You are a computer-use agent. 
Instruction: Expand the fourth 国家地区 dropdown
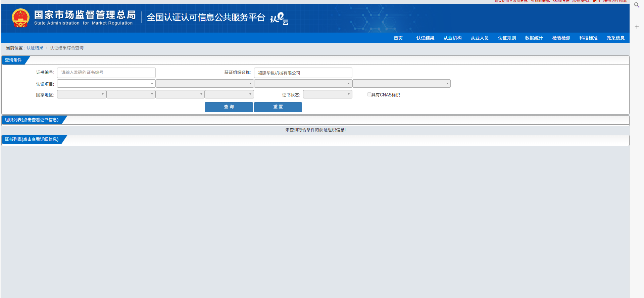pos(229,94)
